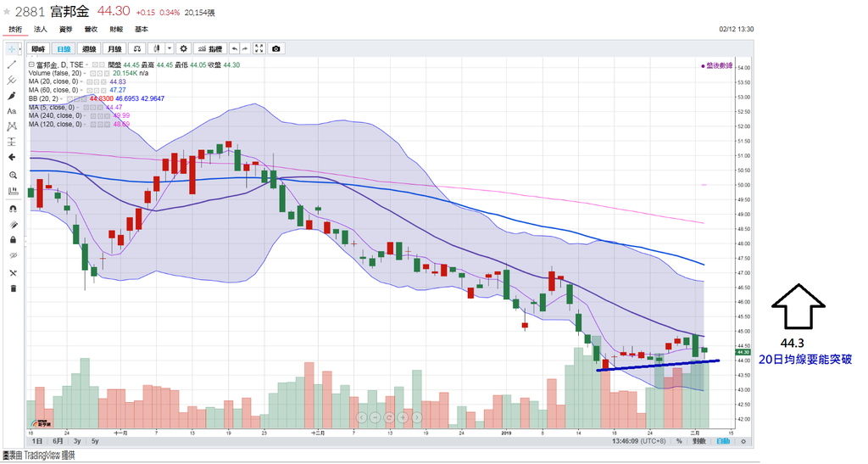
Task: Toggle magnet mode
Action: (x=13, y=209)
